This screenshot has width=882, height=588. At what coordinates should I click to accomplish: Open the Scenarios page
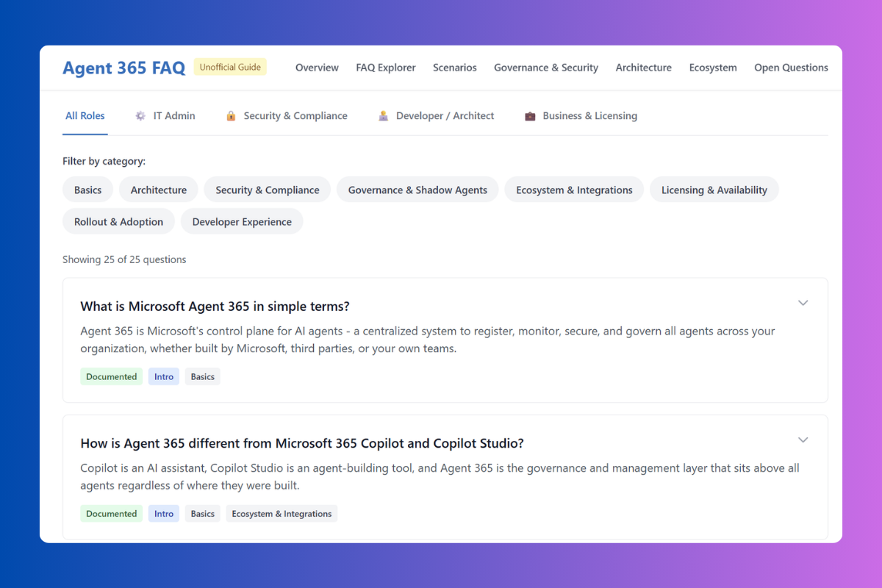[454, 67]
